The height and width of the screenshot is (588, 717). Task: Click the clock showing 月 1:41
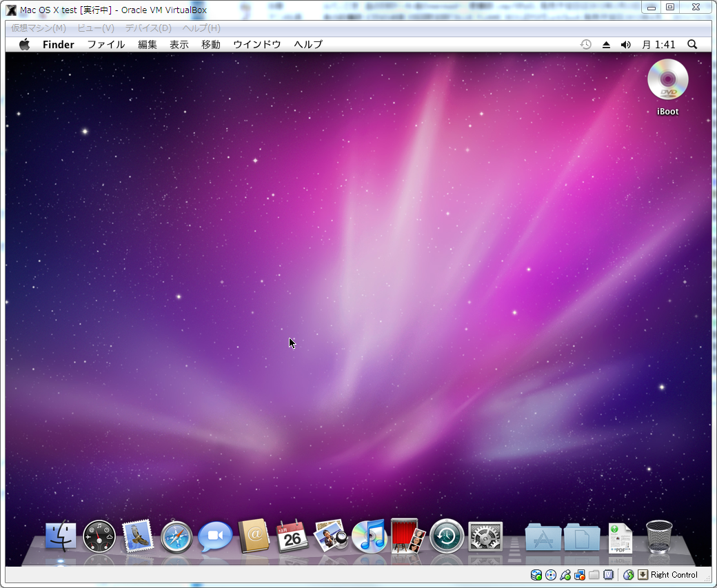[x=658, y=44]
